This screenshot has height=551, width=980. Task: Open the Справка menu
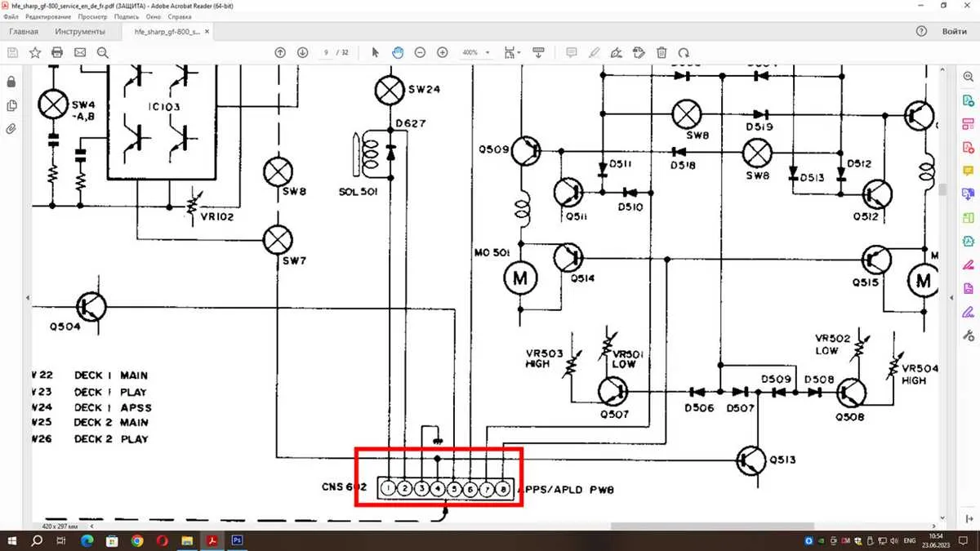180,16
